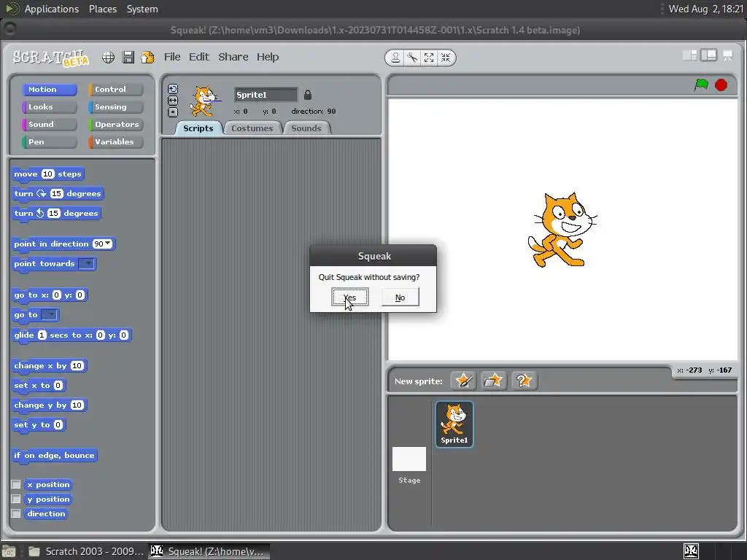The image size is (747, 560).
Task: Select the grow sprite tool
Action: (429, 58)
